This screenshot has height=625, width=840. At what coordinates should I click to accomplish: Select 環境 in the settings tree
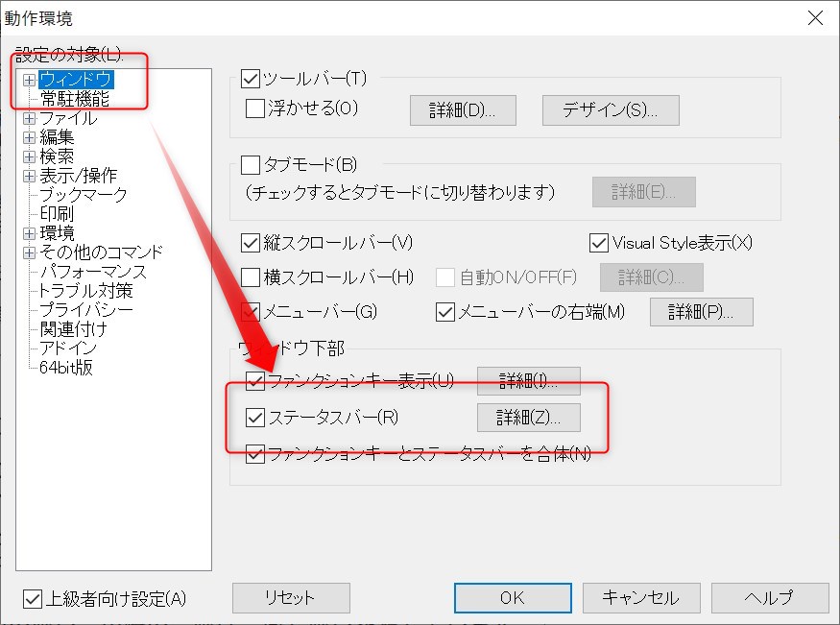[57, 233]
